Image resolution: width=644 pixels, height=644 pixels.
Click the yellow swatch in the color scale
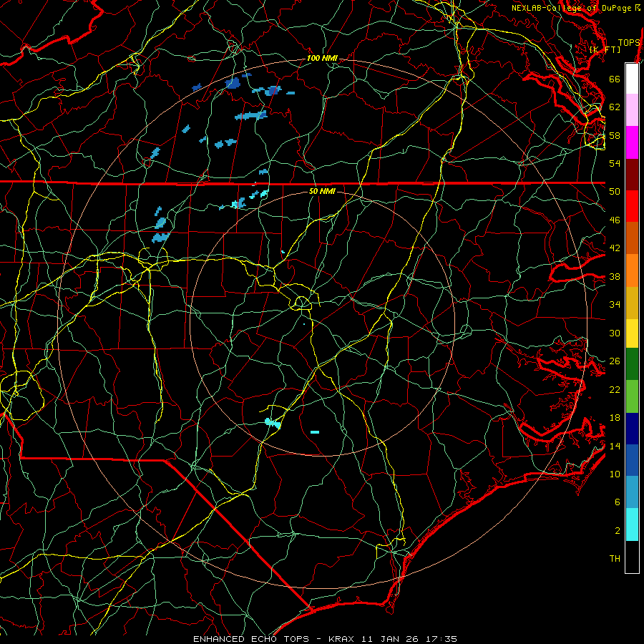click(x=632, y=333)
